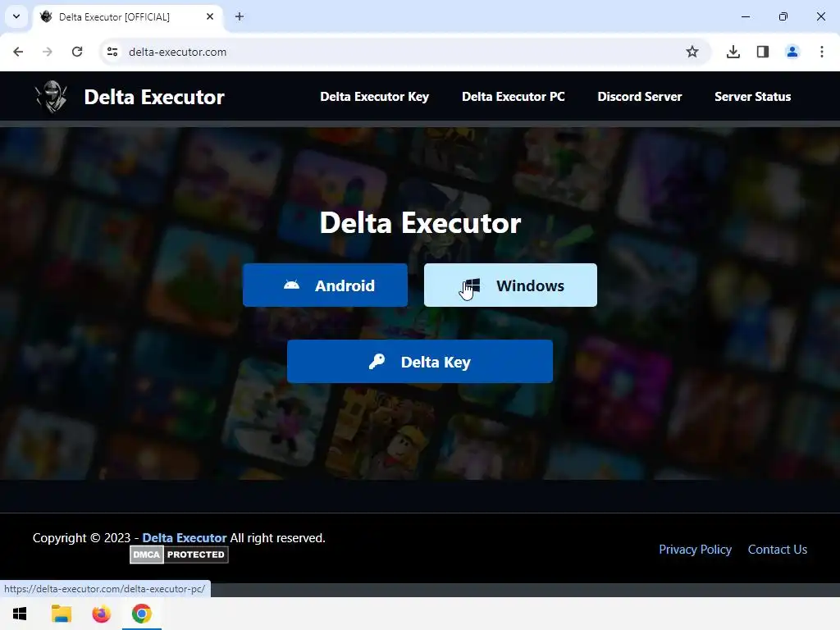Open the Chrome downloads icon

[x=733, y=52]
